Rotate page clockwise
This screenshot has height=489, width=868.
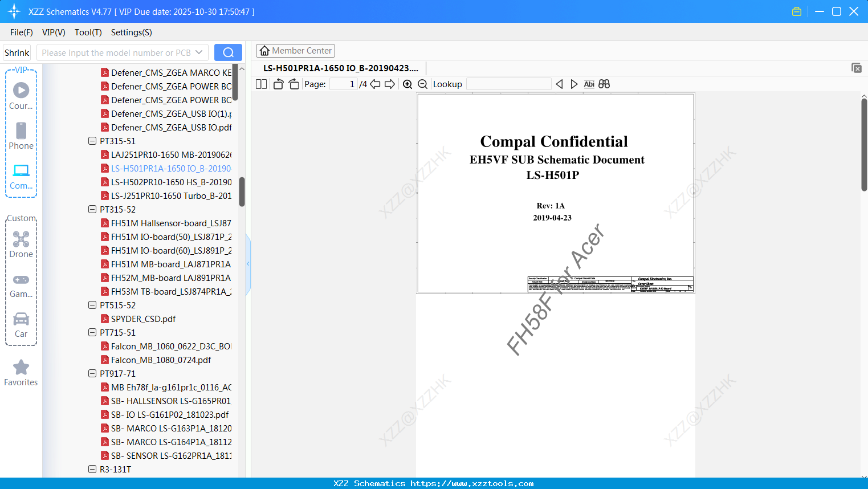(x=294, y=84)
